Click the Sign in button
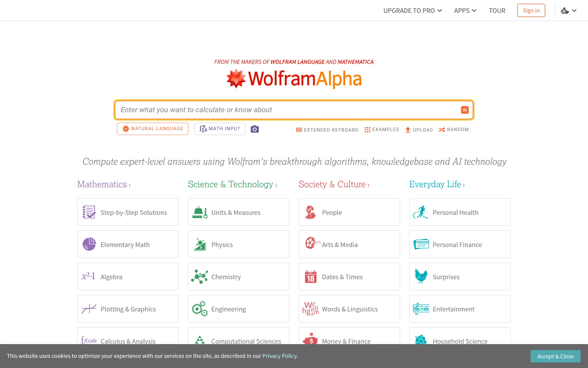 point(531,10)
